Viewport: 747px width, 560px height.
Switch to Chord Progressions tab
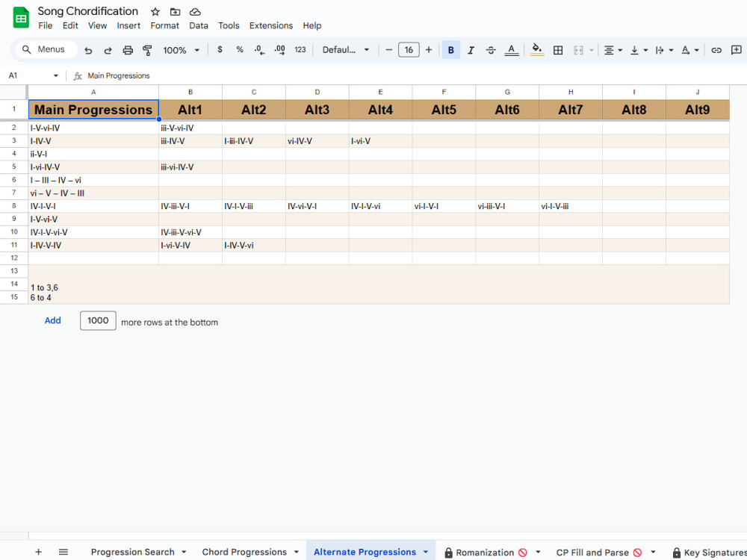(244, 552)
